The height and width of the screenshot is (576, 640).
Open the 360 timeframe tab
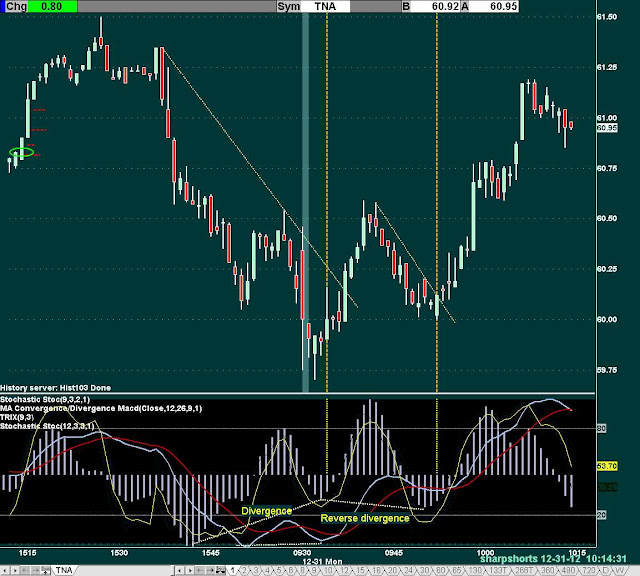coord(547,570)
